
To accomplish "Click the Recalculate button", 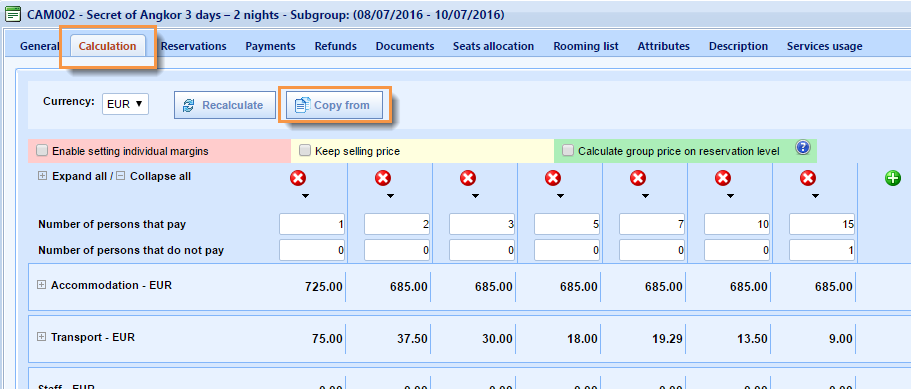I will pos(225,105).
